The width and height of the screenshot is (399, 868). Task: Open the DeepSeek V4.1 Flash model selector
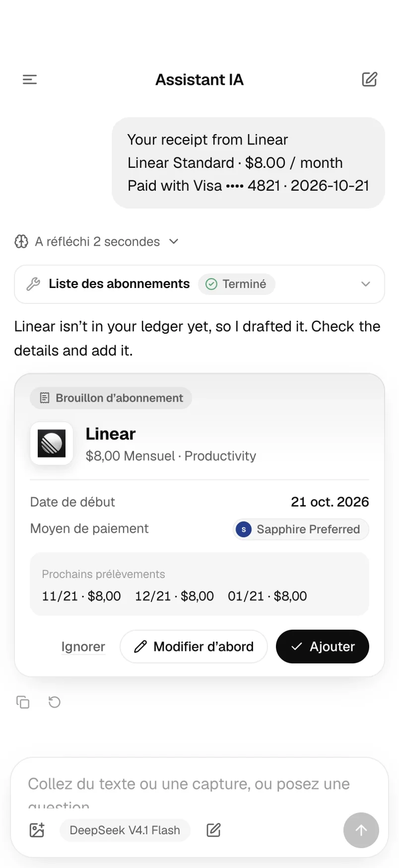click(x=125, y=830)
